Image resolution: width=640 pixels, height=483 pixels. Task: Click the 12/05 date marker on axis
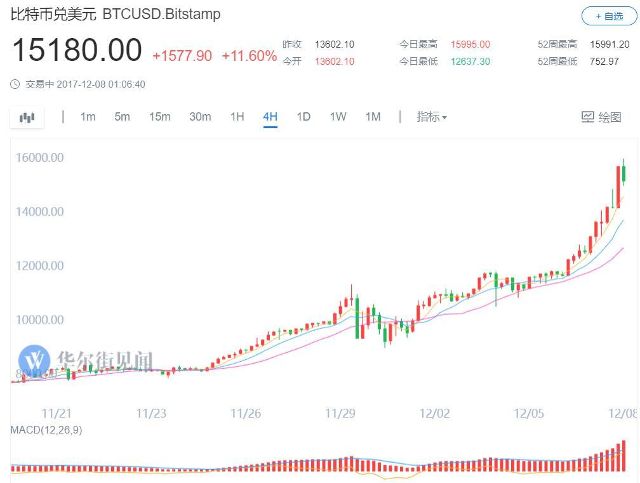pyautogui.click(x=529, y=414)
